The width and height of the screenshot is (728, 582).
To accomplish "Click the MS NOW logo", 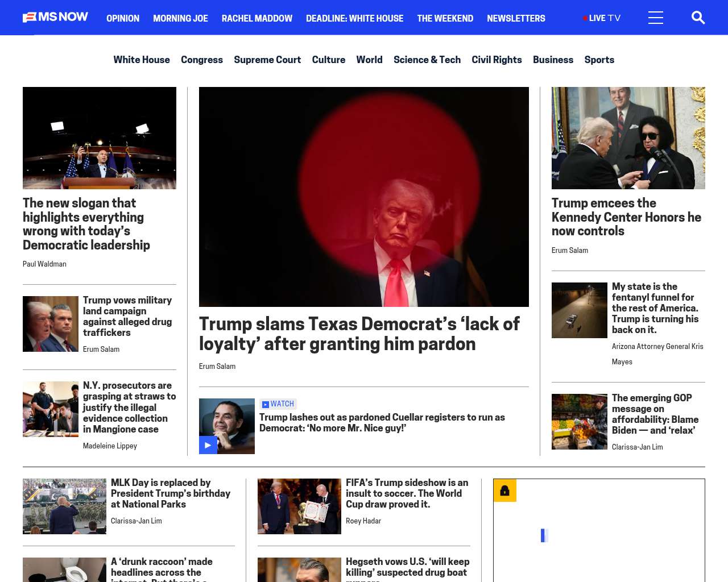I will tap(55, 17).
